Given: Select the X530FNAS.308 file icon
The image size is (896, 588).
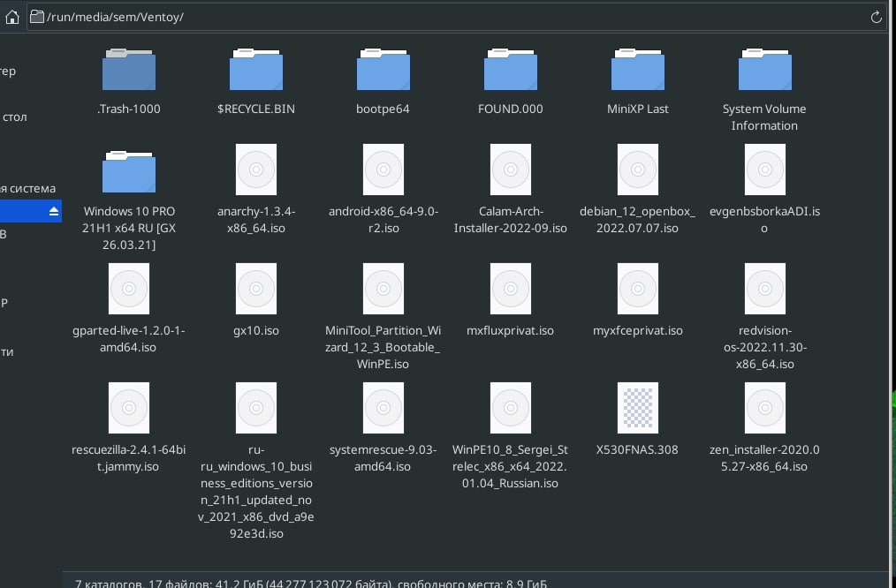Looking at the screenshot, I should pos(638,408).
